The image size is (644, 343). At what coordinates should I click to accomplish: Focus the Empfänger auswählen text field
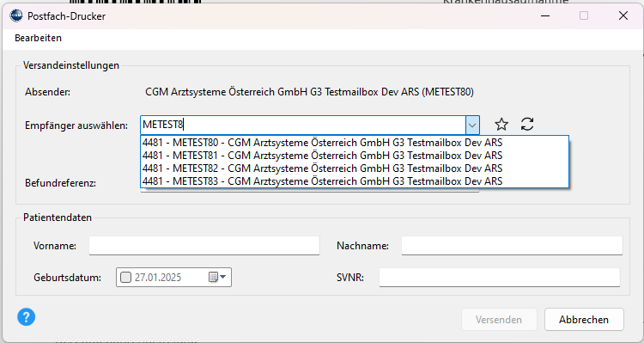[x=303, y=125]
